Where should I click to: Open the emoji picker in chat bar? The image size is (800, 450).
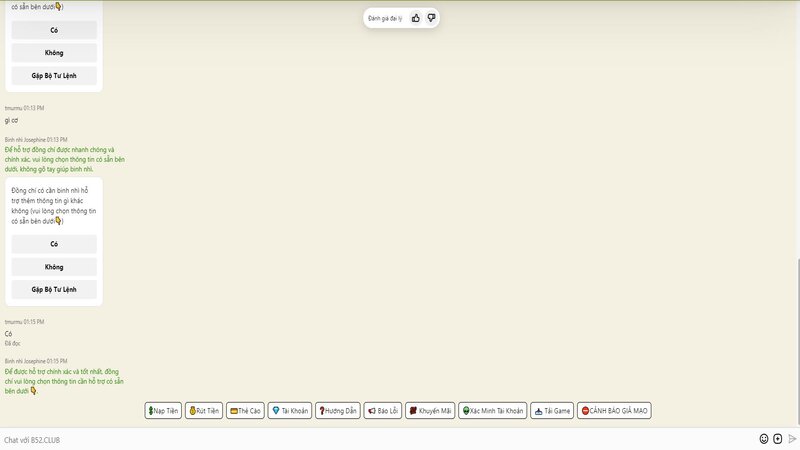[764, 439]
